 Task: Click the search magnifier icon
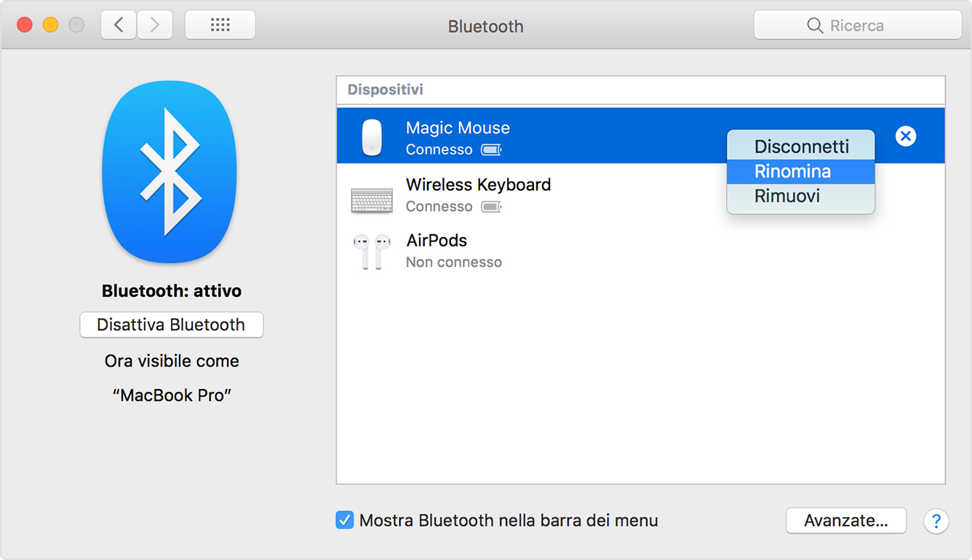tap(815, 25)
